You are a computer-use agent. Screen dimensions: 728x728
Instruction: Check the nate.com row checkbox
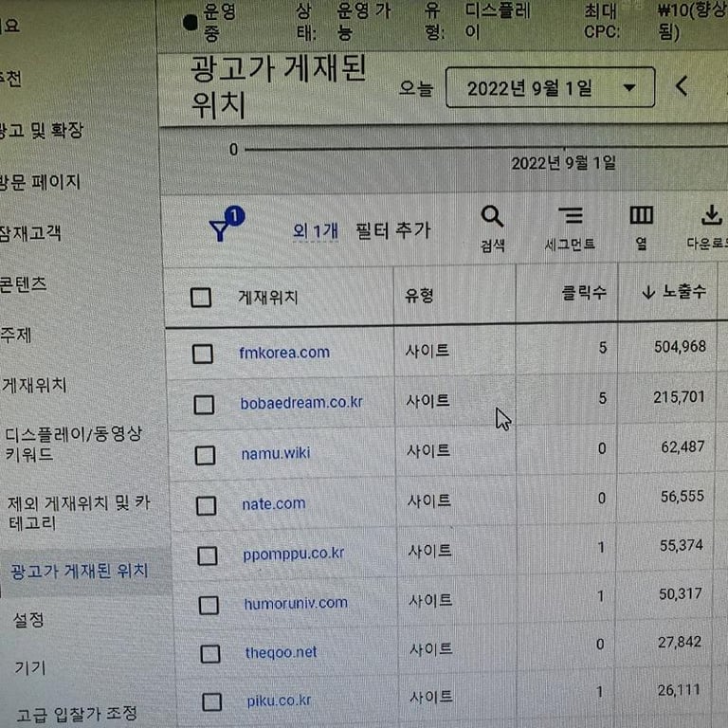pos(206,505)
